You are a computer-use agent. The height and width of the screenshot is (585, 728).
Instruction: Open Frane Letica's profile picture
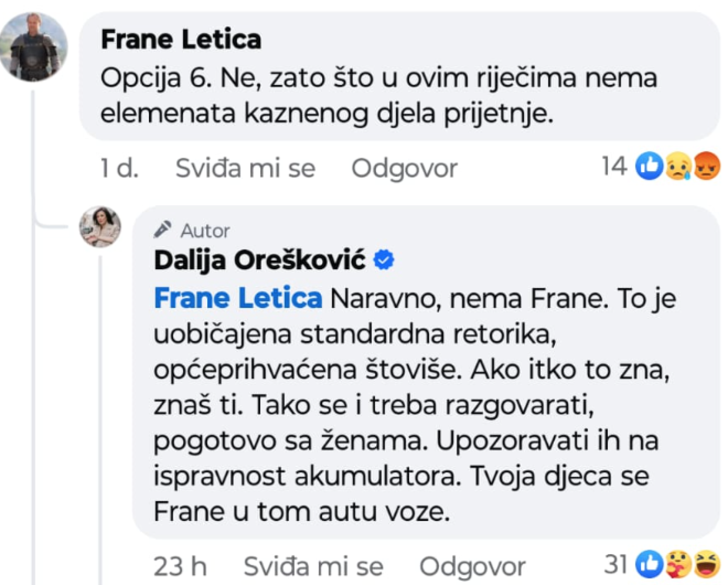pyautogui.click(x=34, y=47)
